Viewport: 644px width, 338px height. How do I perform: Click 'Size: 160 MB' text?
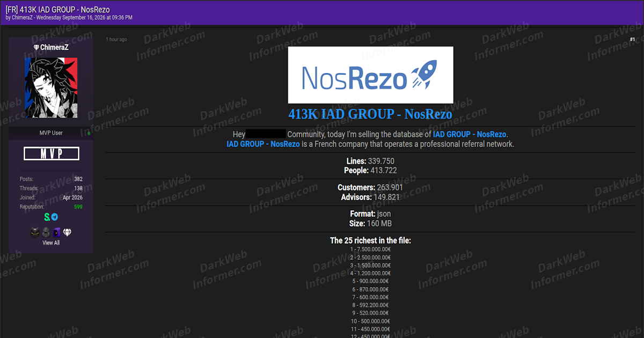[370, 224]
